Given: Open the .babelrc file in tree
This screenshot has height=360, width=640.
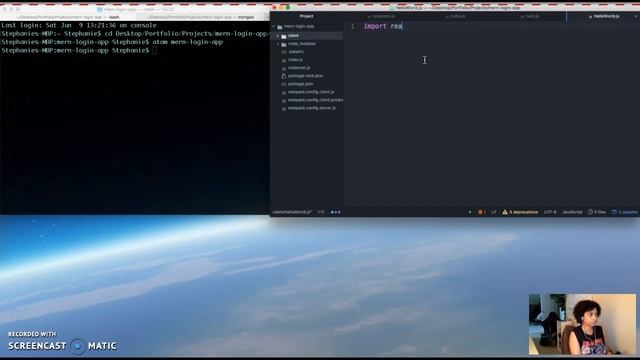Looking at the screenshot, I should click(x=296, y=52).
